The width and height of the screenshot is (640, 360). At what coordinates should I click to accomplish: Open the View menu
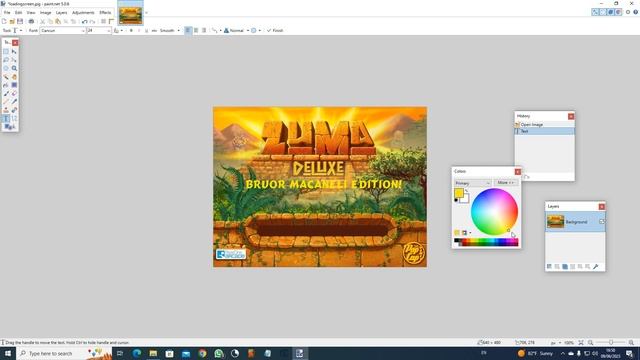point(31,13)
